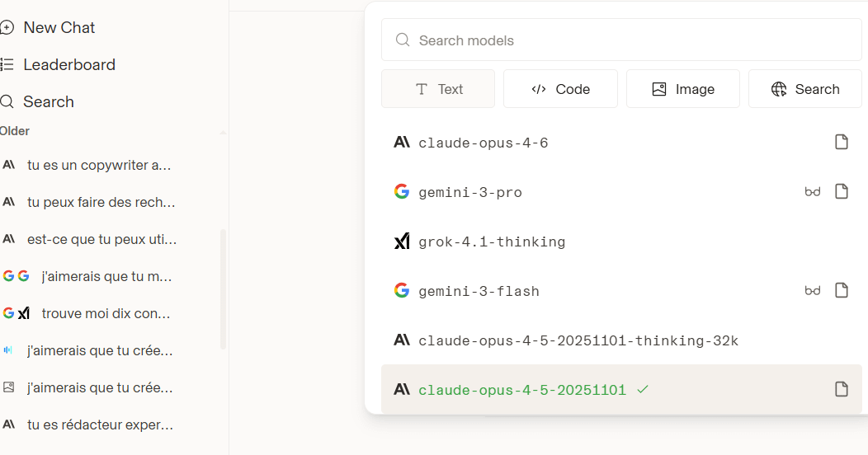Open chat 'trouve moi dix con...'

(106, 313)
